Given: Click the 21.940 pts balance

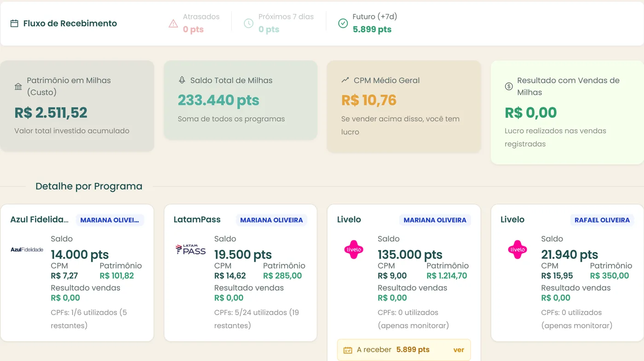Looking at the screenshot, I should point(569,255).
